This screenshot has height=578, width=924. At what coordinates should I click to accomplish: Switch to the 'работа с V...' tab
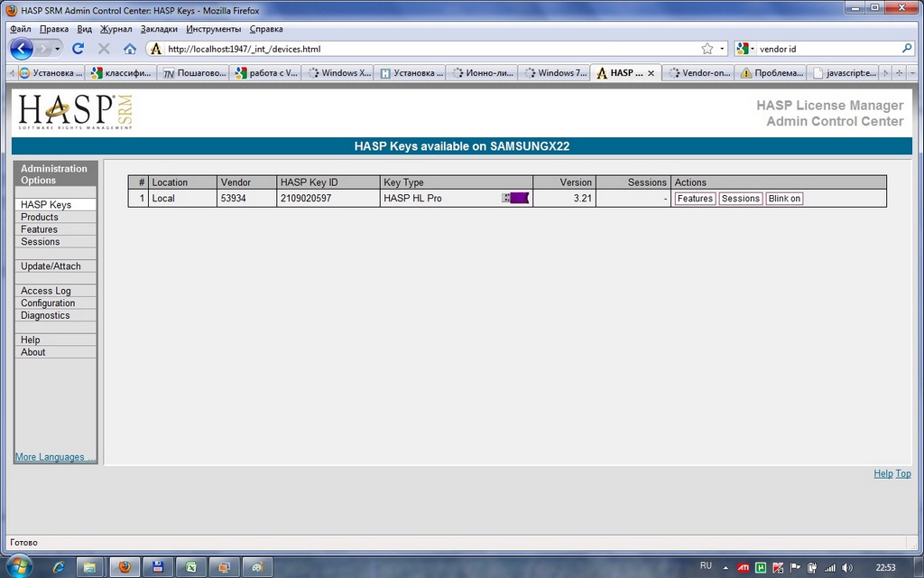266,73
